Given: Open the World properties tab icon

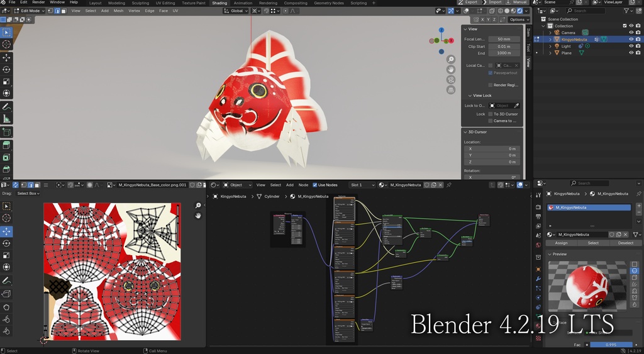Looking at the screenshot, I should tap(538, 245).
